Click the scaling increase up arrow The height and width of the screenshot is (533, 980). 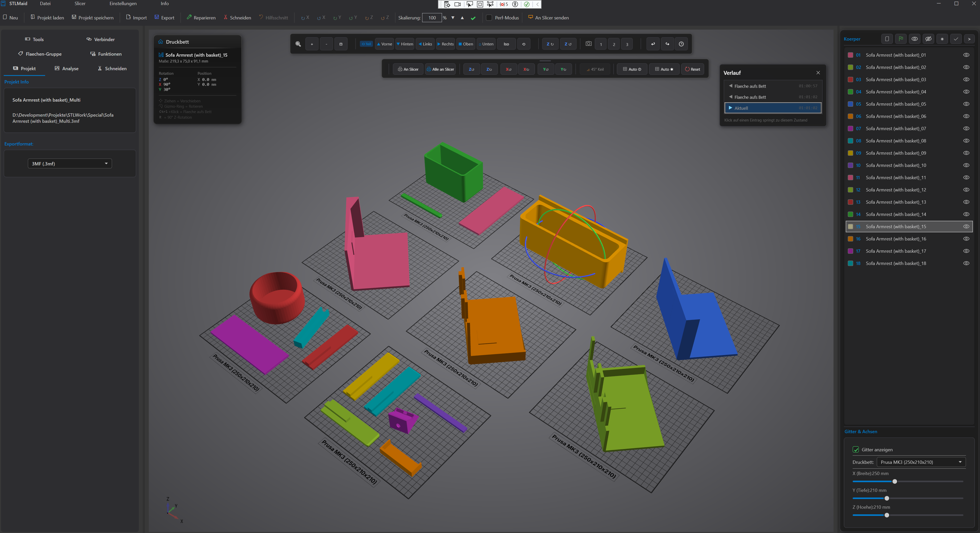[x=462, y=18]
